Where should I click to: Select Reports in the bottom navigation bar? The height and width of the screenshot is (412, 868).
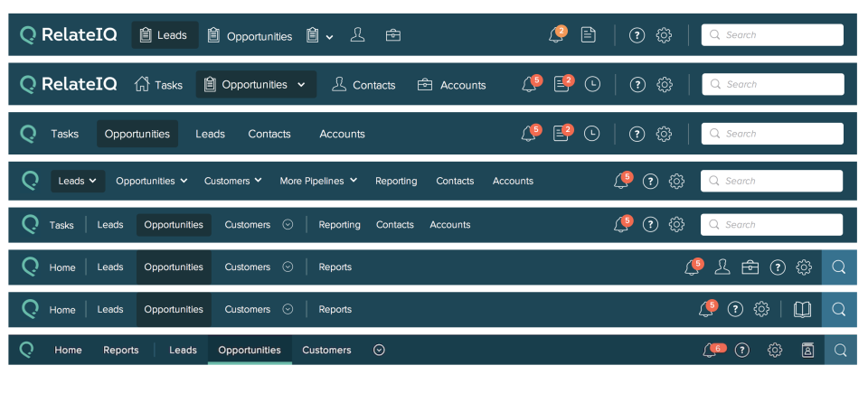pyautogui.click(x=120, y=350)
